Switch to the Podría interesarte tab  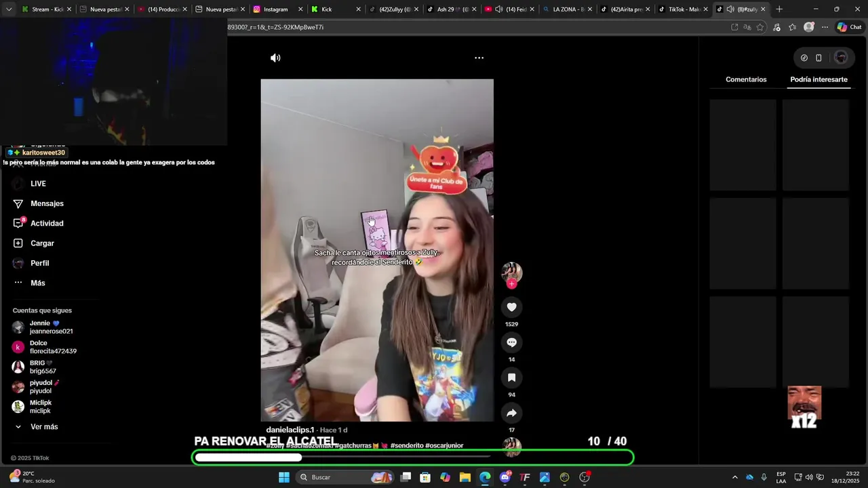[x=818, y=79]
